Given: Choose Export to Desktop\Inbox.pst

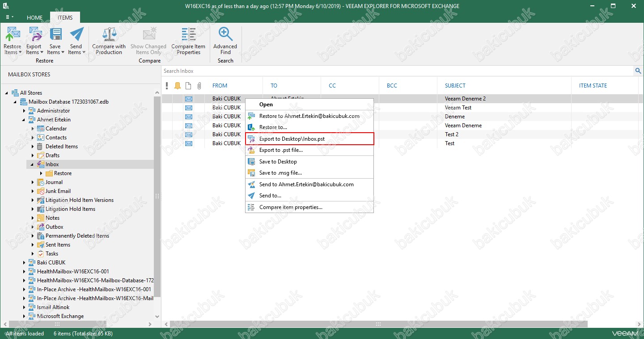Looking at the screenshot, I should [309, 139].
